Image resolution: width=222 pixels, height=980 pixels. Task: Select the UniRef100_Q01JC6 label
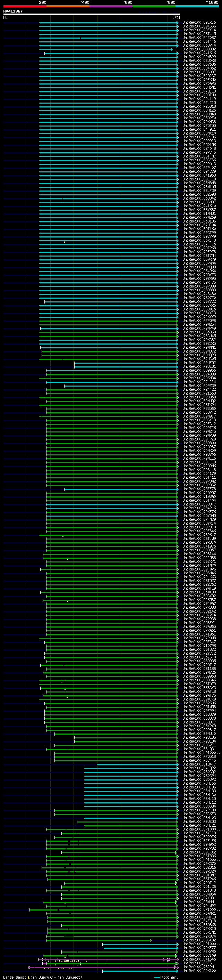pyautogui.click(x=199, y=887)
